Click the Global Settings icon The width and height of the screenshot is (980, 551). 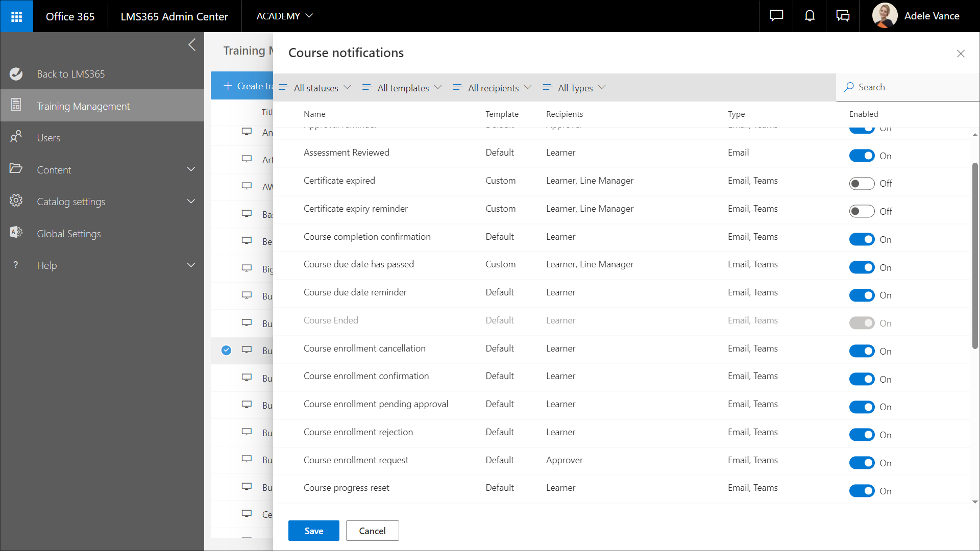[x=16, y=233]
